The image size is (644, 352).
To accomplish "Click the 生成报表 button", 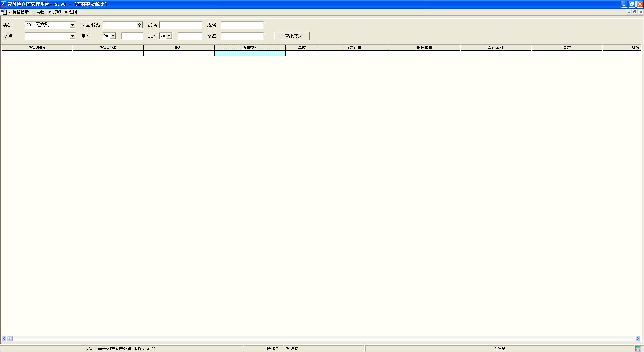I will (x=292, y=36).
